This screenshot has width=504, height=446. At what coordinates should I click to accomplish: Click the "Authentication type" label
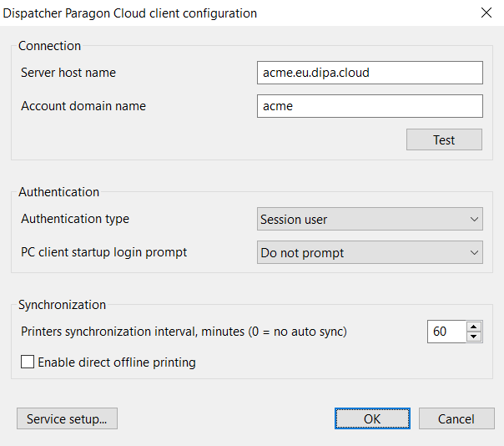[x=75, y=219]
